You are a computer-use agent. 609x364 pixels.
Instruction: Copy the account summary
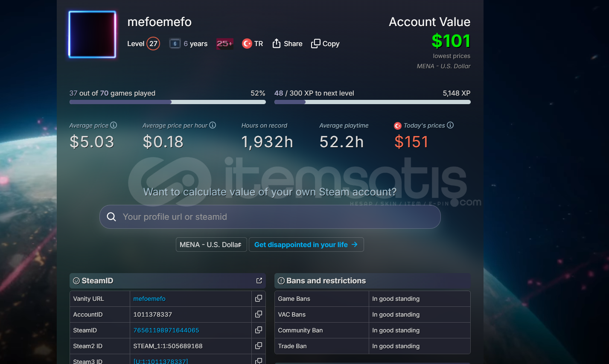coord(325,44)
